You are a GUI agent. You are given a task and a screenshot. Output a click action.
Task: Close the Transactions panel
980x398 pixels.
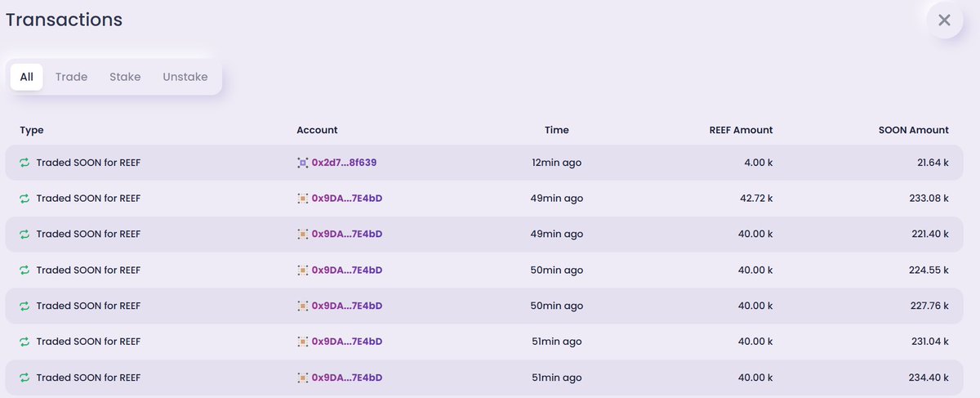(944, 20)
